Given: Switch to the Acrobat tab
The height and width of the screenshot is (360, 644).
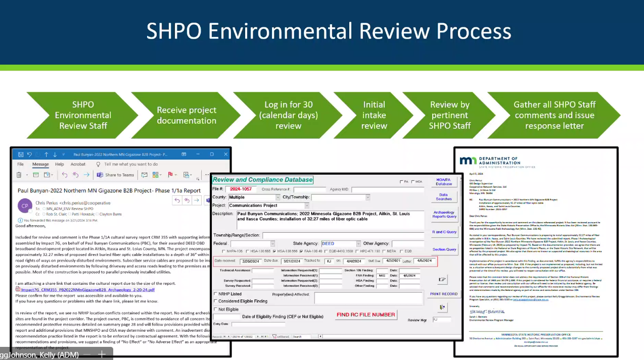Looking at the screenshot, I should pyautogui.click(x=78, y=165).
